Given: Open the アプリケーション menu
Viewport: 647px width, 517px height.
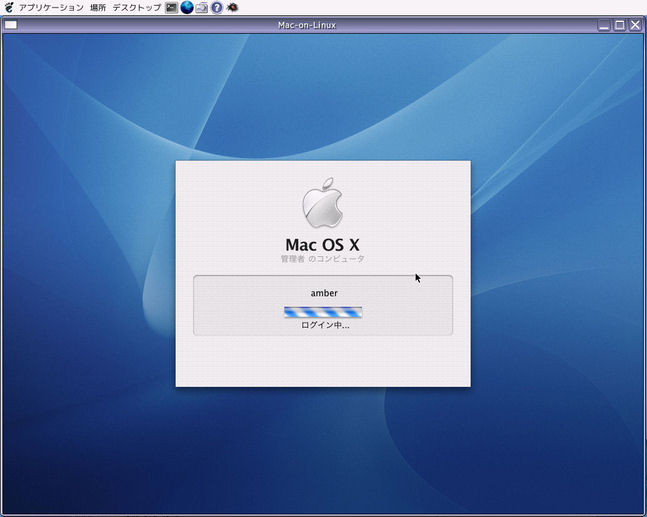Looking at the screenshot, I should [x=51, y=7].
